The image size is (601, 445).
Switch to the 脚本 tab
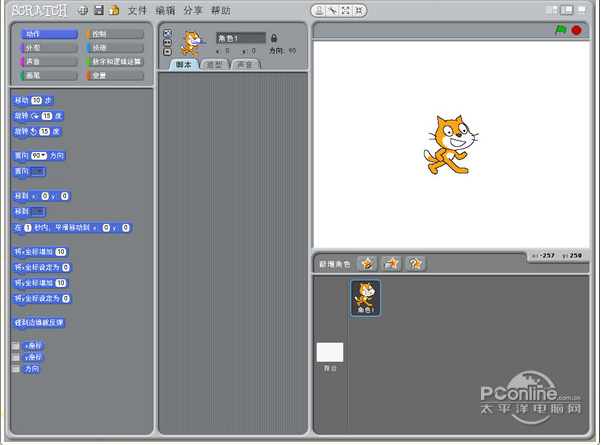(x=184, y=64)
